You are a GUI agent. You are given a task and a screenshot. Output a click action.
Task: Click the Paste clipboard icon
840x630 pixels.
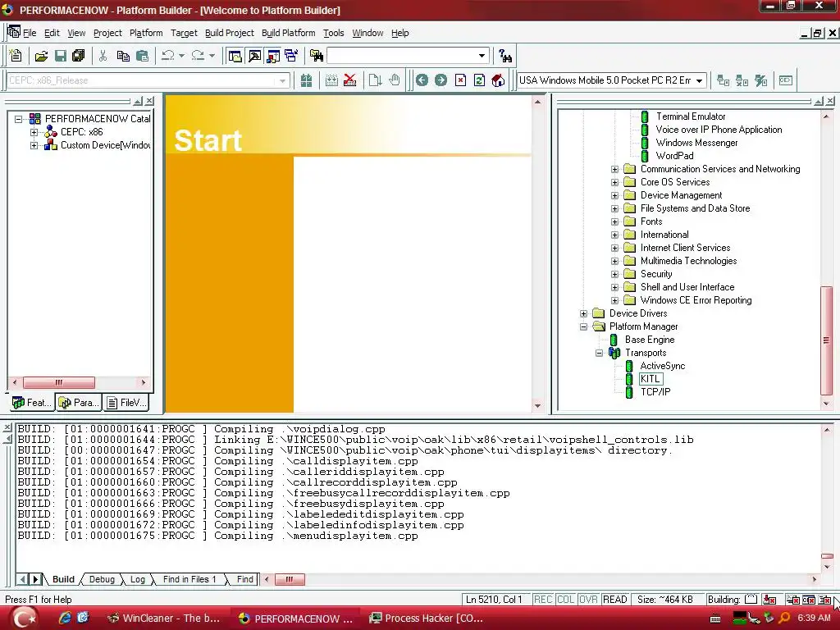point(142,56)
